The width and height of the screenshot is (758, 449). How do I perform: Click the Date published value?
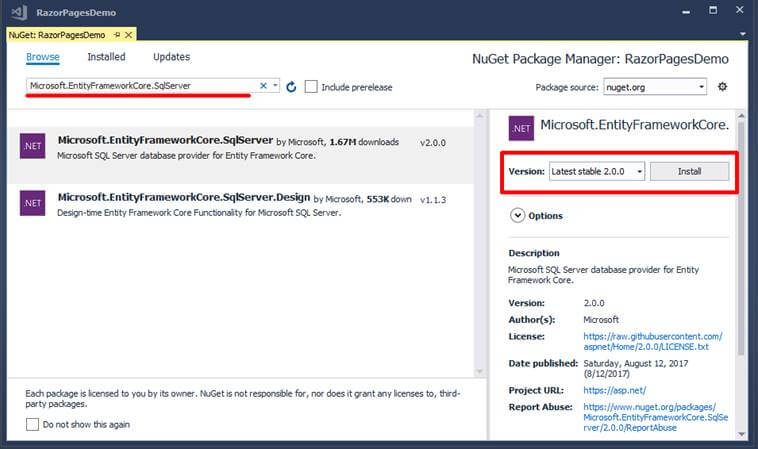coord(635,368)
